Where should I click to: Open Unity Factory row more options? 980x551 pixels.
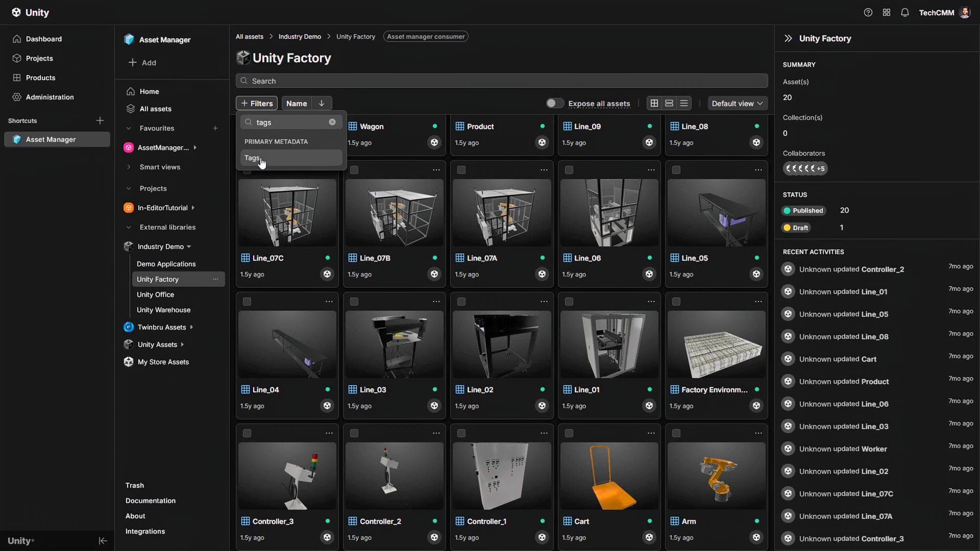pyautogui.click(x=215, y=279)
